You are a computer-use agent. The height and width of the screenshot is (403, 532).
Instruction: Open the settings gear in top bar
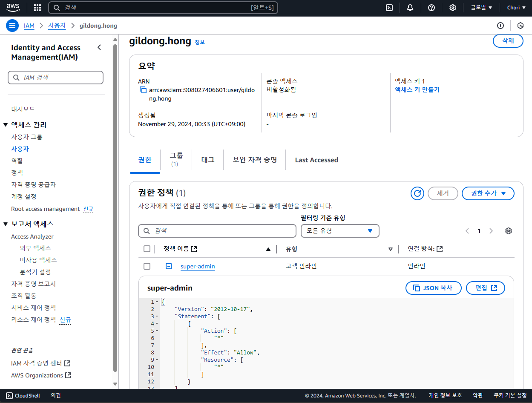pos(453,8)
